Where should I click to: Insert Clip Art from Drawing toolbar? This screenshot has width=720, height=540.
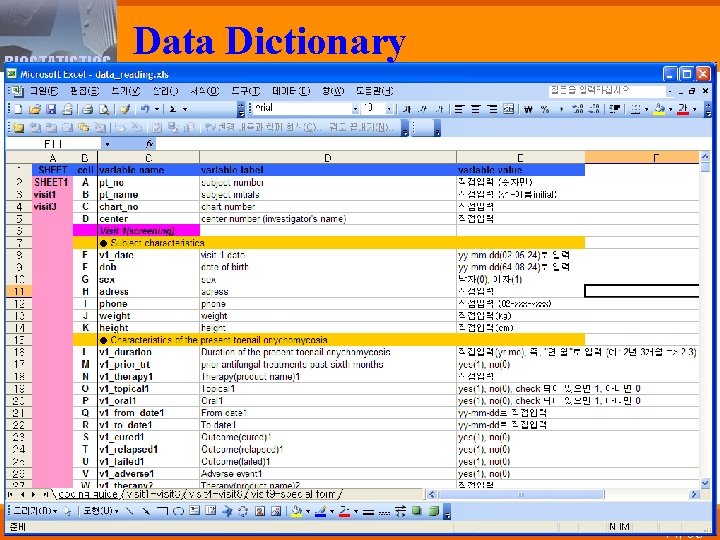259,511
